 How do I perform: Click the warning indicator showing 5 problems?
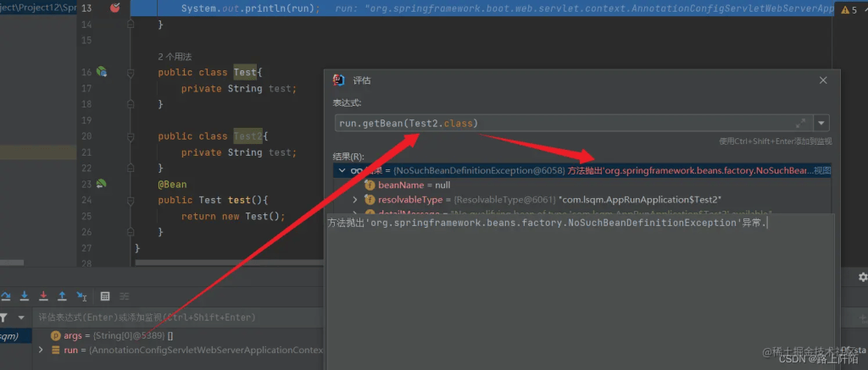coord(848,10)
